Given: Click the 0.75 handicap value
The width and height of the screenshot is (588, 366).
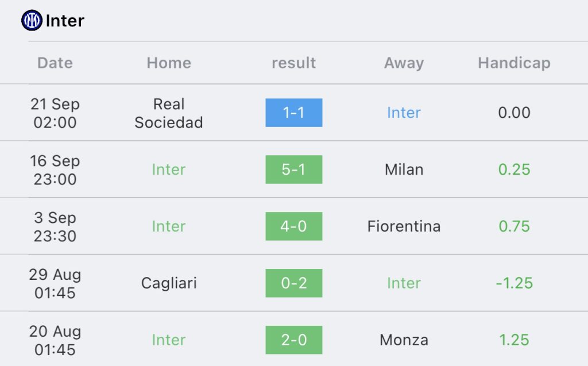Looking at the screenshot, I should (x=514, y=226).
